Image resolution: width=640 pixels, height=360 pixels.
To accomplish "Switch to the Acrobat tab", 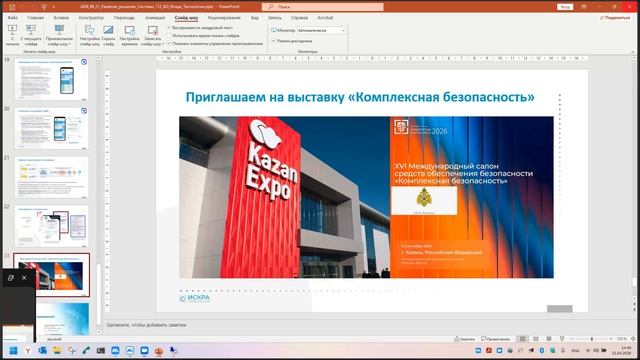I will click(x=325, y=18).
